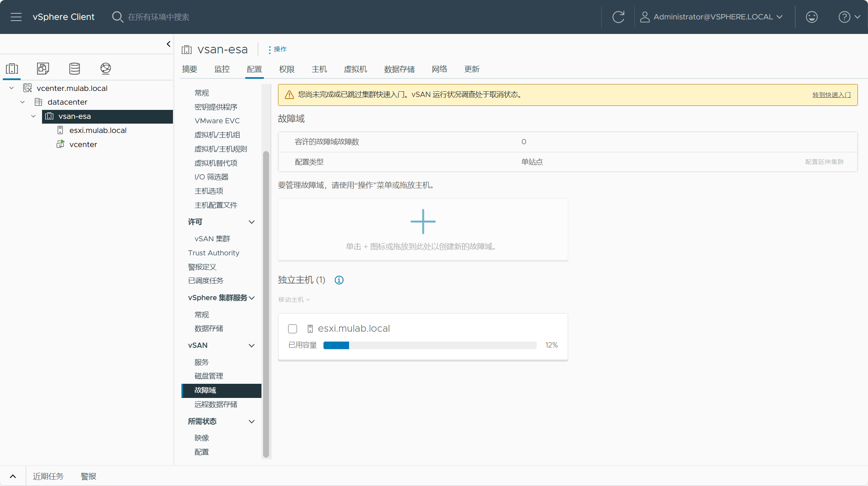
Task: Open 虚拟机/主机组 settings
Action: click(217, 135)
